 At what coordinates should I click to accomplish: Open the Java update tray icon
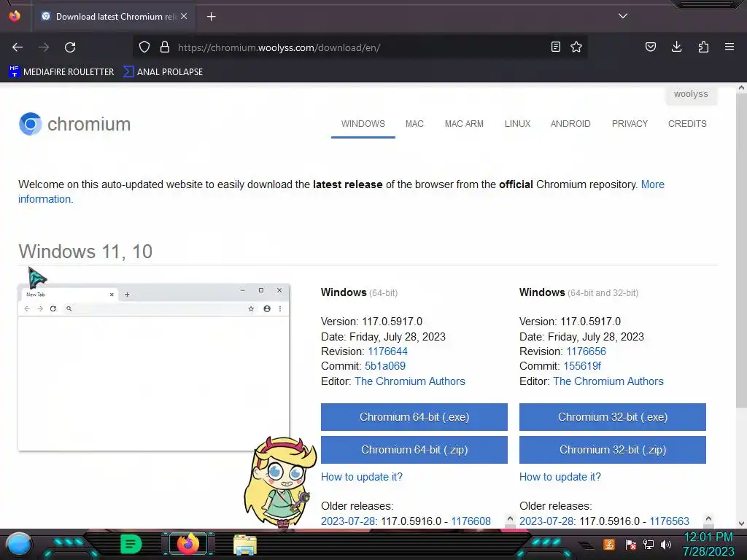click(609, 544)
